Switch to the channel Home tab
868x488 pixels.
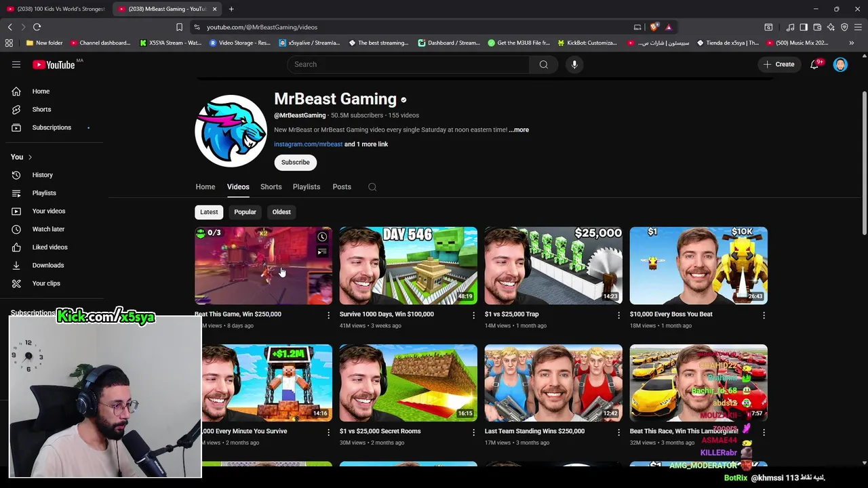(x=205, y=187)
